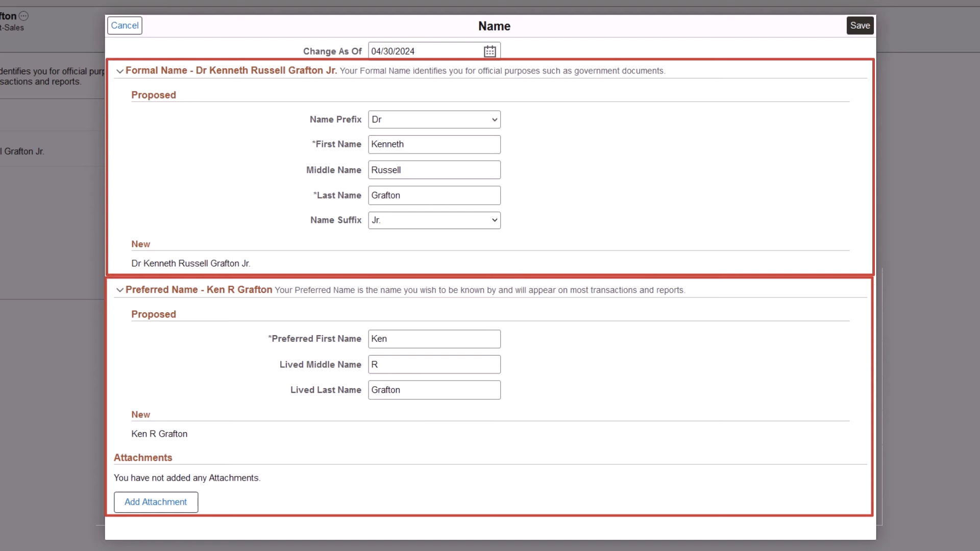
Task: Open the calendar date picker icon
Action: [489, 51]
